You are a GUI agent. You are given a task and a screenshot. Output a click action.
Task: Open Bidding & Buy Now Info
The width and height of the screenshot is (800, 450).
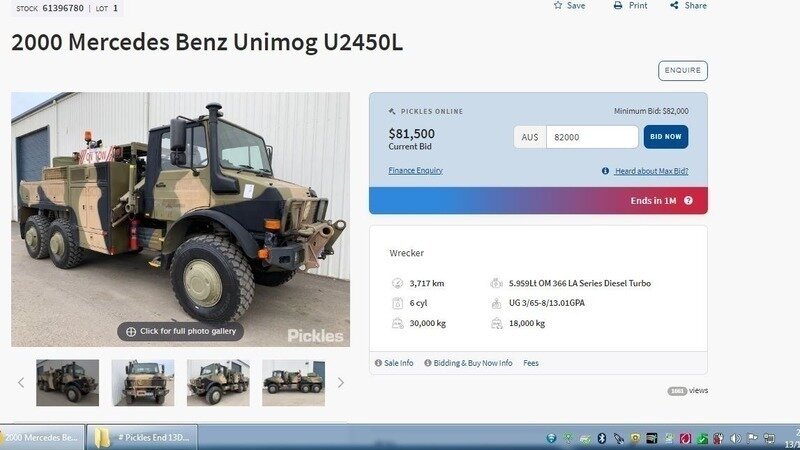[x=468, y=363]
